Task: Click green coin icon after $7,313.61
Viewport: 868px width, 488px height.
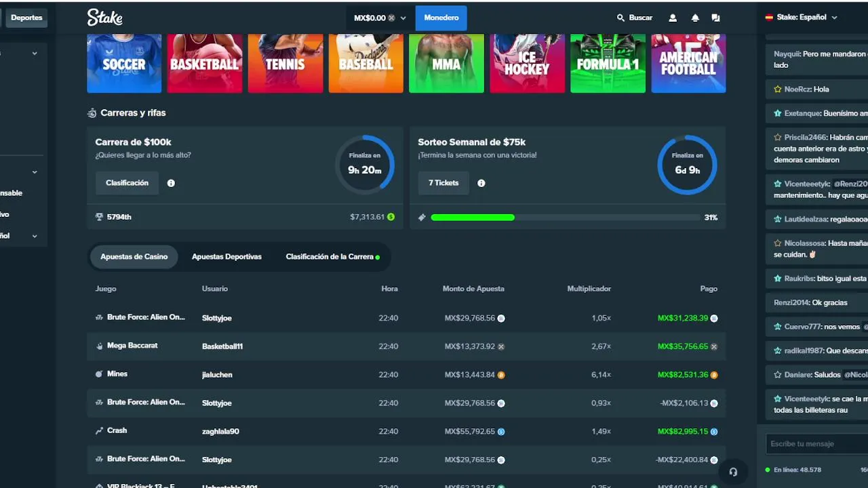Action: (x=391, y=217)
